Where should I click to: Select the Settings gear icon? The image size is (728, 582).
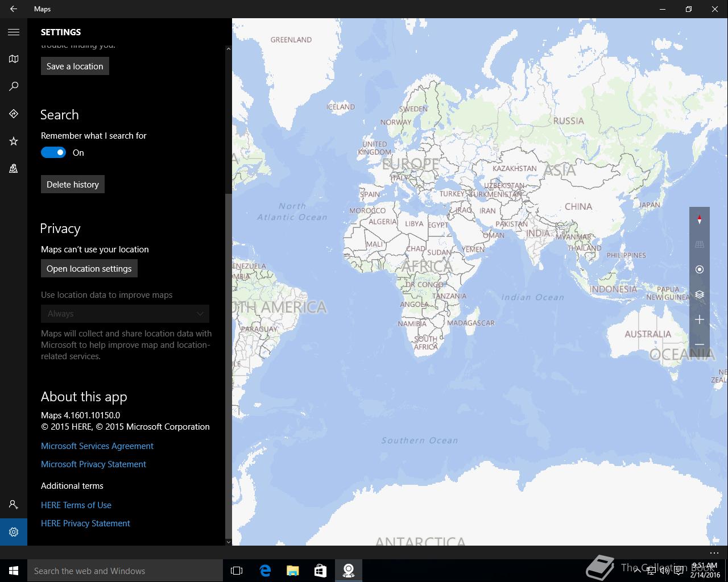pyautogui.click(x=14, y=532)
